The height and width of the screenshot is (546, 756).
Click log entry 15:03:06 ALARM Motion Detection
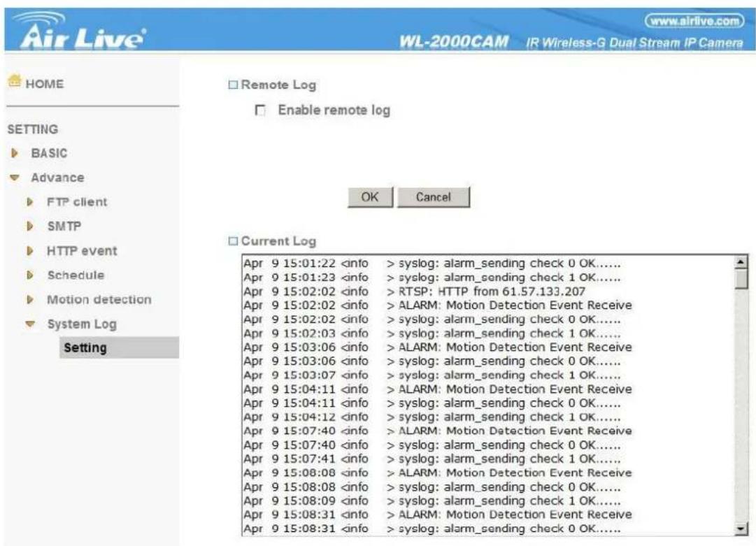(x=437, y=347)
